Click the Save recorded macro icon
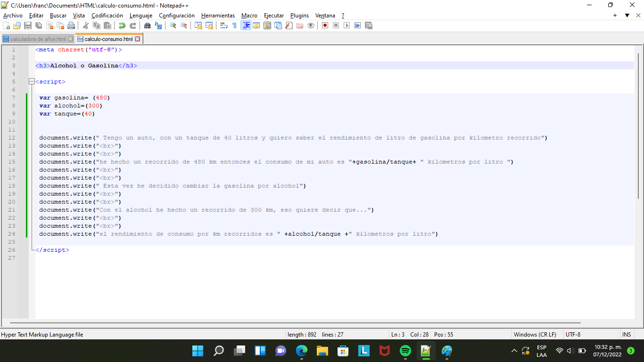Image resolution: width=644 pixels, height=362 pixels. point(368,25)
